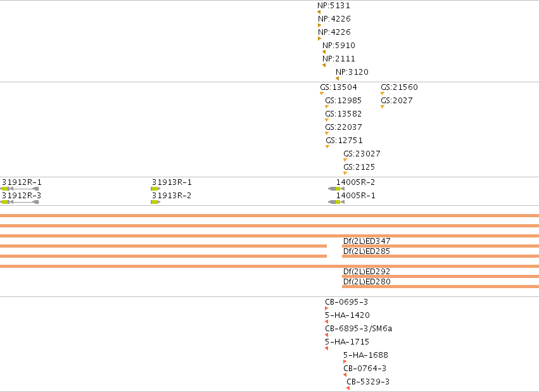
Task: Click the GS:23027 text label
Action: 362,154
